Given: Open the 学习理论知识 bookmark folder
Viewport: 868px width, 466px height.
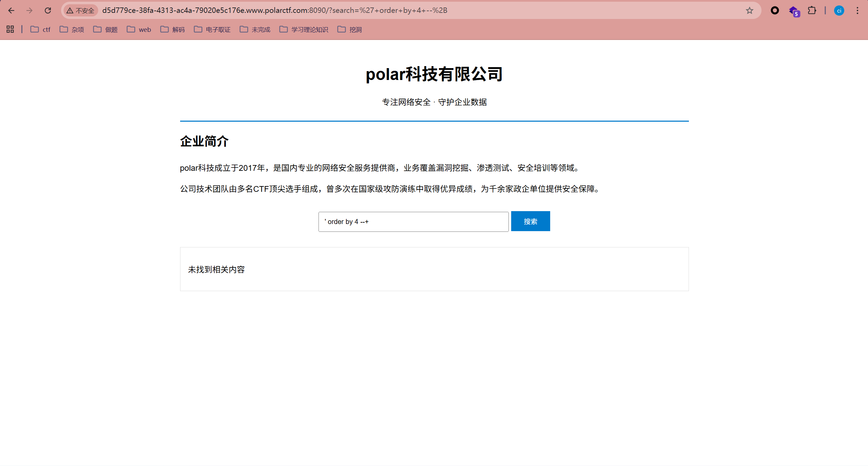Looking at the screenshot, I should (x=304, y=29).
